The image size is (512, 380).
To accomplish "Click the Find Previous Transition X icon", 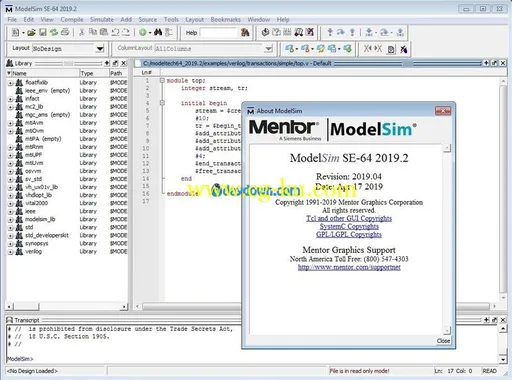I will tap(367, 49).
